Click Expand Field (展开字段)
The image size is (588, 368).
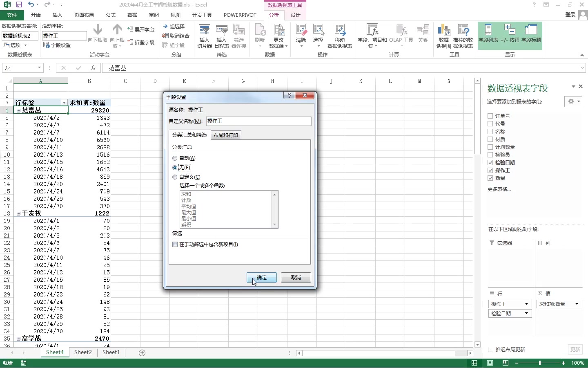[141, 29]
